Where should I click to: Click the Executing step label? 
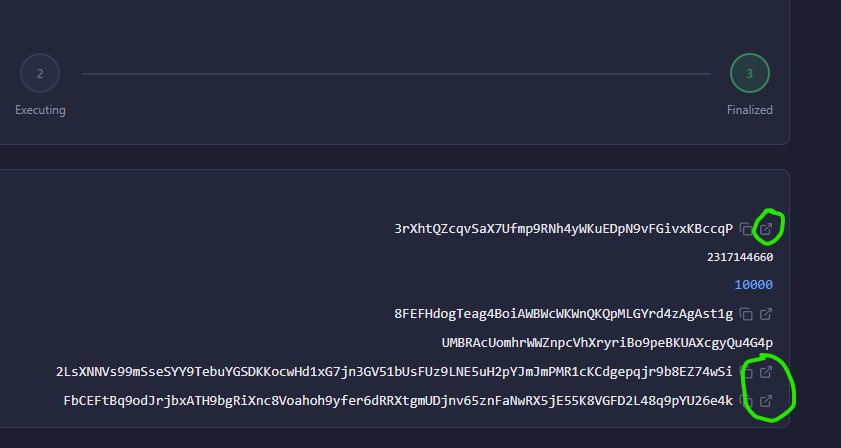coord(40,110)
